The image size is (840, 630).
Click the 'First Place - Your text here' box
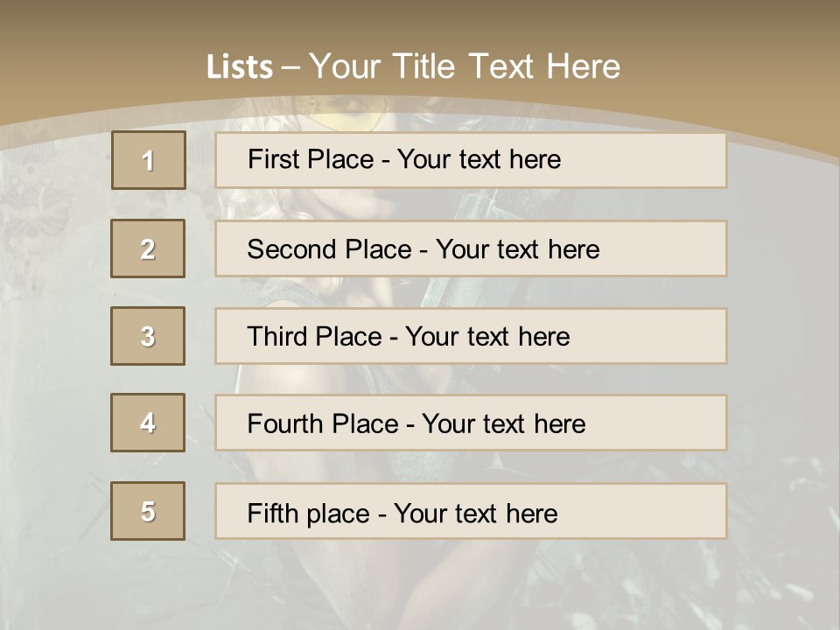(471, 160)
